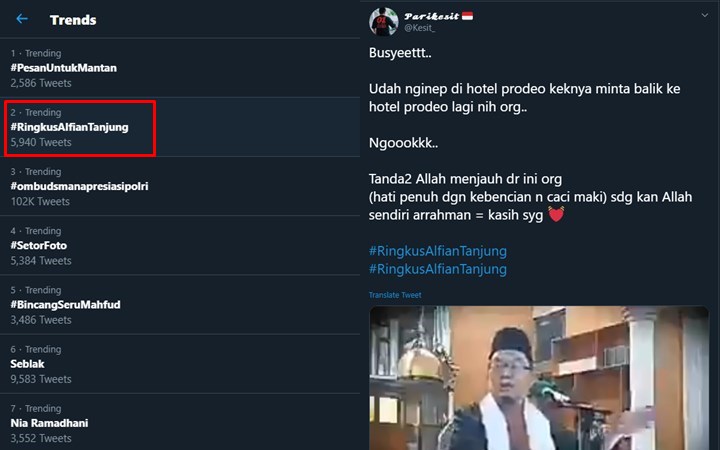Open the #SetorFoto trending hashtag
The height and width of the screenshot is (450, 720).
39,245
